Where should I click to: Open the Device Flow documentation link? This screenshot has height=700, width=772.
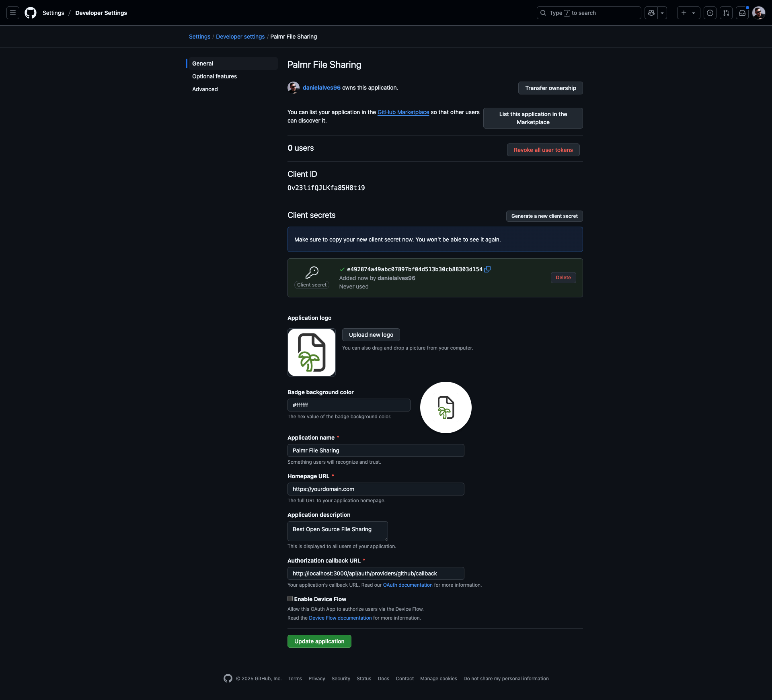(x=340, y=618)
